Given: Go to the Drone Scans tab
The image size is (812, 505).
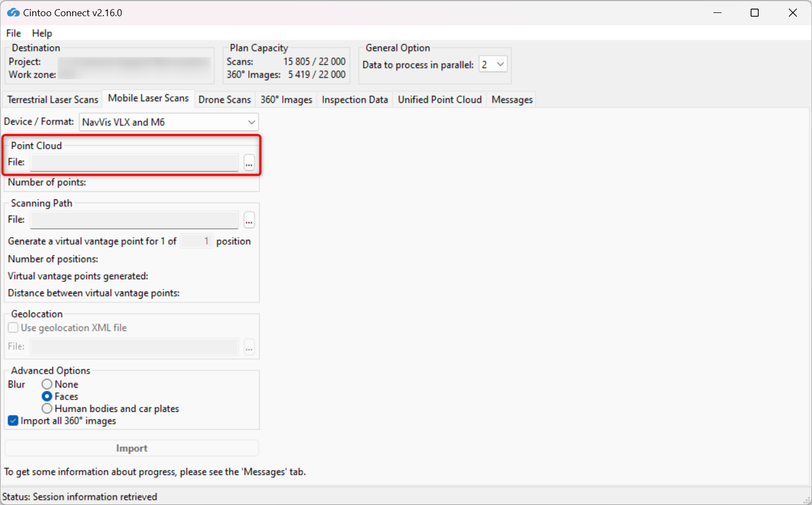Looking at the screenshot, I should [x=225, y=100].
